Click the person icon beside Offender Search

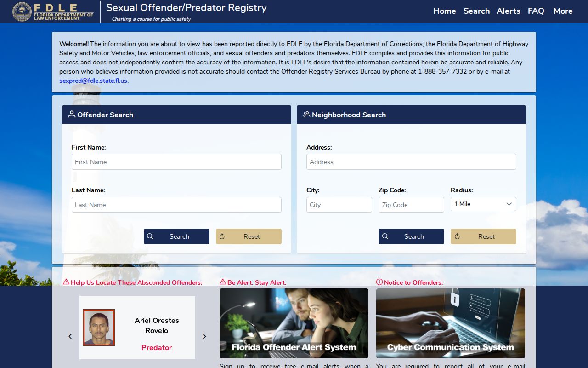(x=71, y=114)
